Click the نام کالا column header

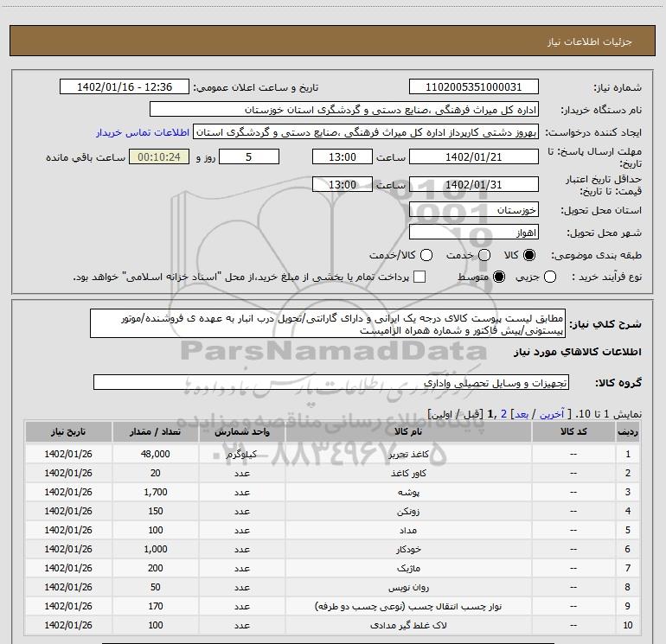point(408,431)
